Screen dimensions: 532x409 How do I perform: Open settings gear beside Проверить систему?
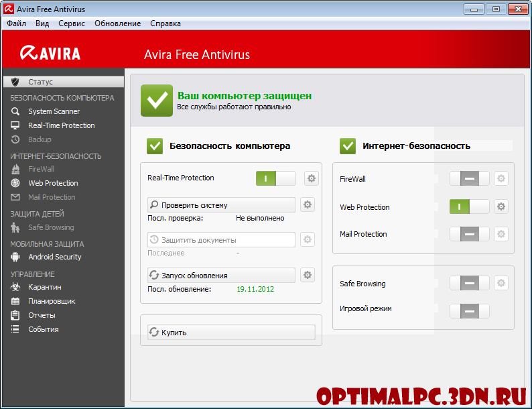[x=308, y=204]
